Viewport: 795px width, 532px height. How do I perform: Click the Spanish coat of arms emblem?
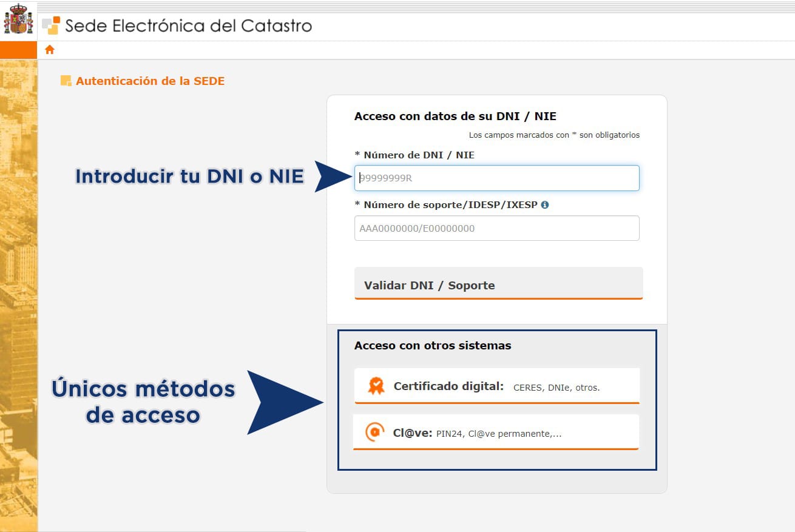click(x=18, y=19)
